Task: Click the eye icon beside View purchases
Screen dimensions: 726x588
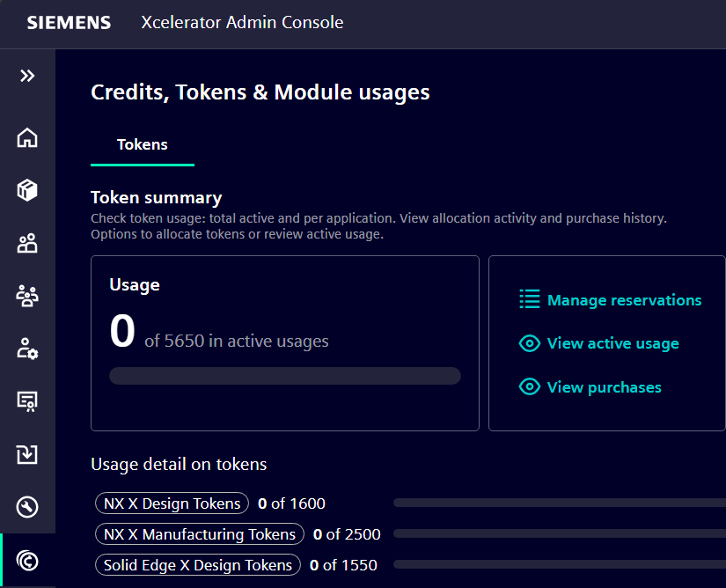Action: coord(530,386)
